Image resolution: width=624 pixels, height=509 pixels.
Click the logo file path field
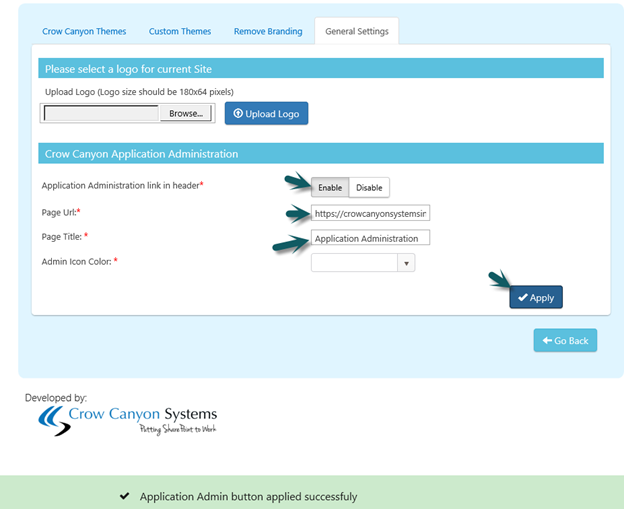tap(101, 113)
